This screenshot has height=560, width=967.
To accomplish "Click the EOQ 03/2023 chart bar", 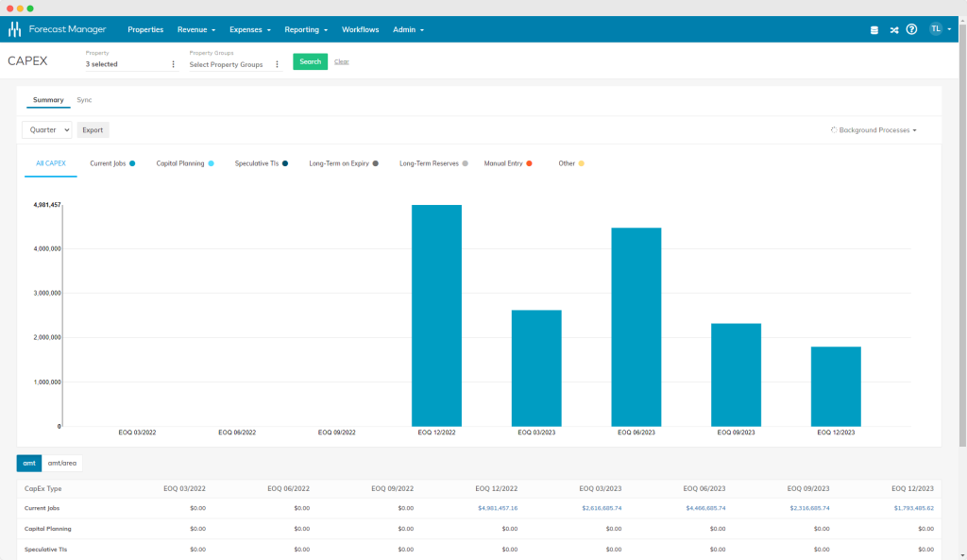I will 536,368.
